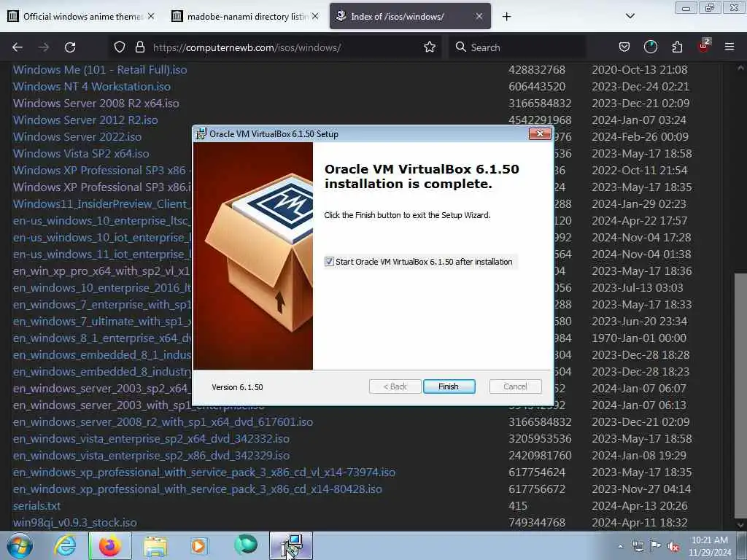This screenshot has height=560, width=747.
Task: Open Action Center flag icon
Action: 656,545
